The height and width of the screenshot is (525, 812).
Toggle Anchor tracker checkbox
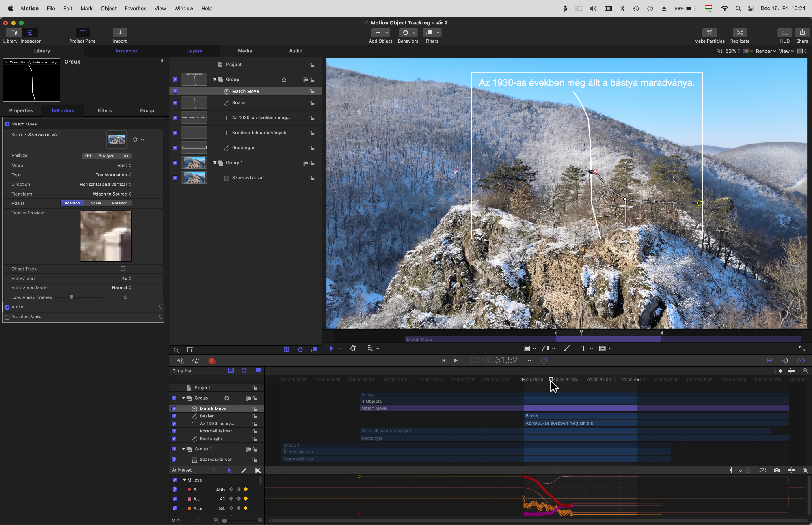7,307
